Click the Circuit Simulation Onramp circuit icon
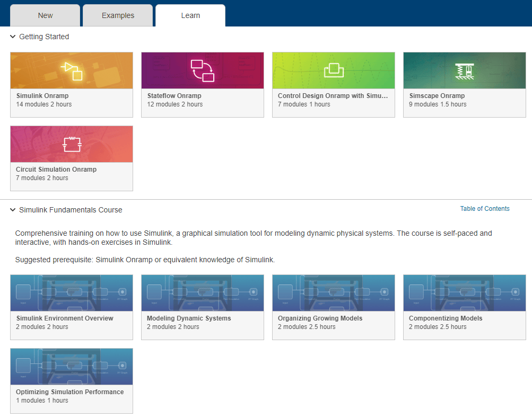 [72, 144]
